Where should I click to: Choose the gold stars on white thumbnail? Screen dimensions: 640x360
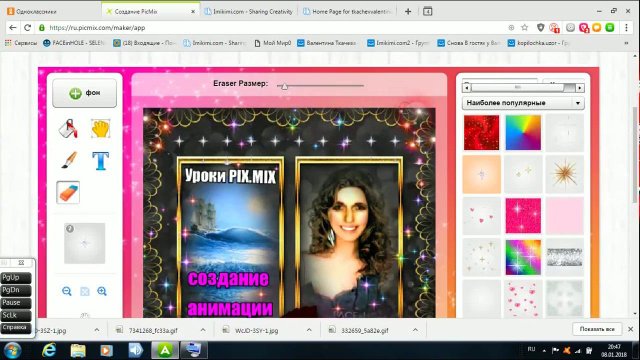pyautogui.click(x=482, y=258)
